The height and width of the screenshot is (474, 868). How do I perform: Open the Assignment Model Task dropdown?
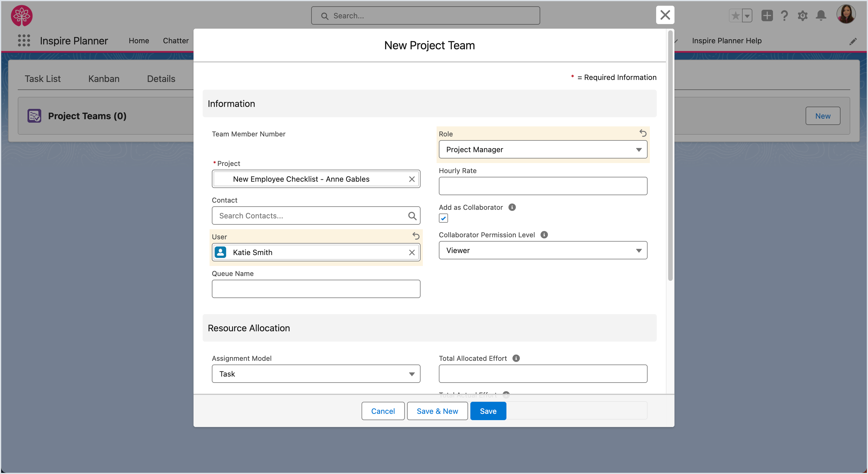(316, 374)
